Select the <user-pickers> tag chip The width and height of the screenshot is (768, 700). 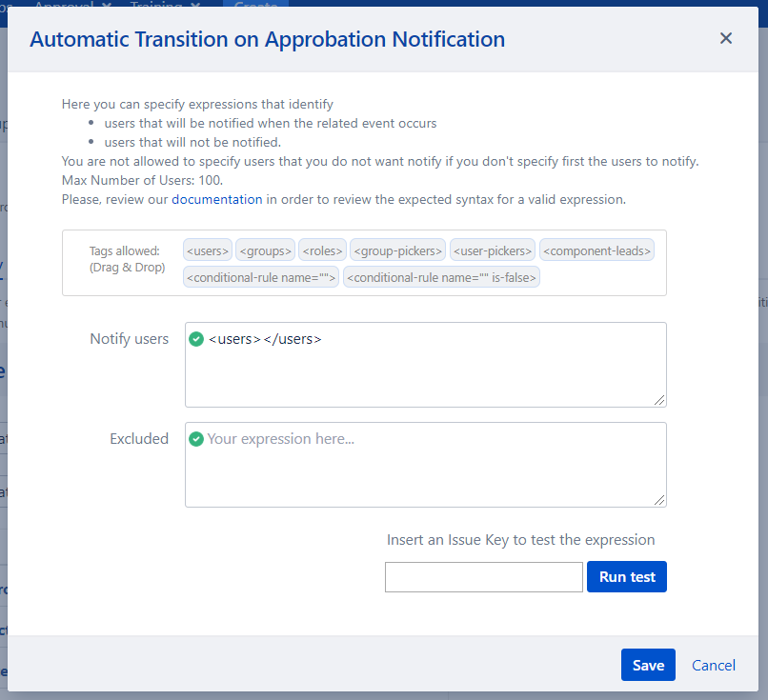[493, 251]
